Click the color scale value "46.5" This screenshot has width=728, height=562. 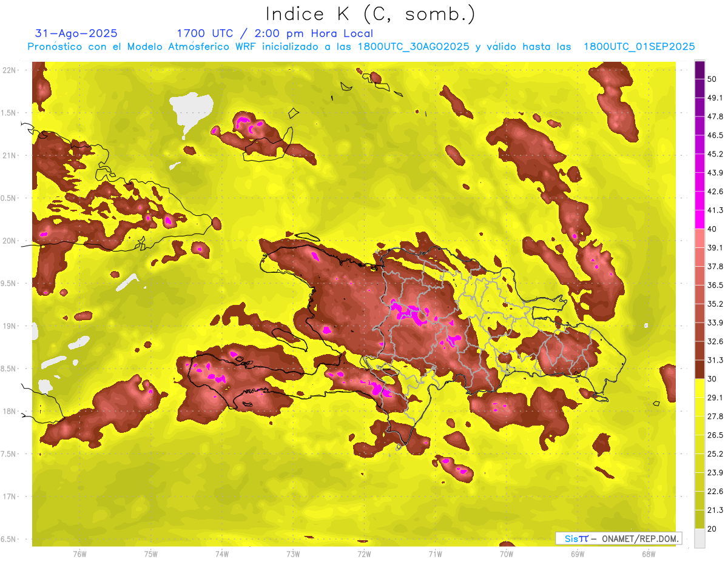(x=715, y=135)
